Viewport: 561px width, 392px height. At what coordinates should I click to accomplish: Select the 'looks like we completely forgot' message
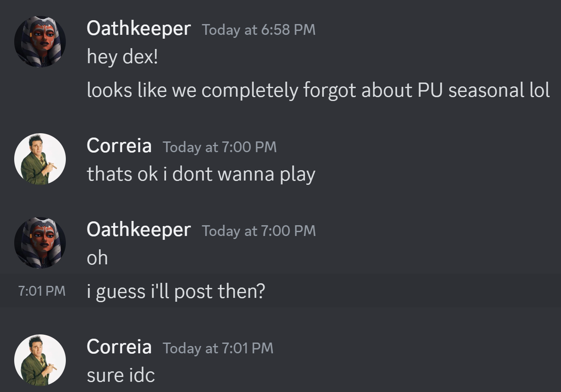pyautogui.click(x=318, y=90)
